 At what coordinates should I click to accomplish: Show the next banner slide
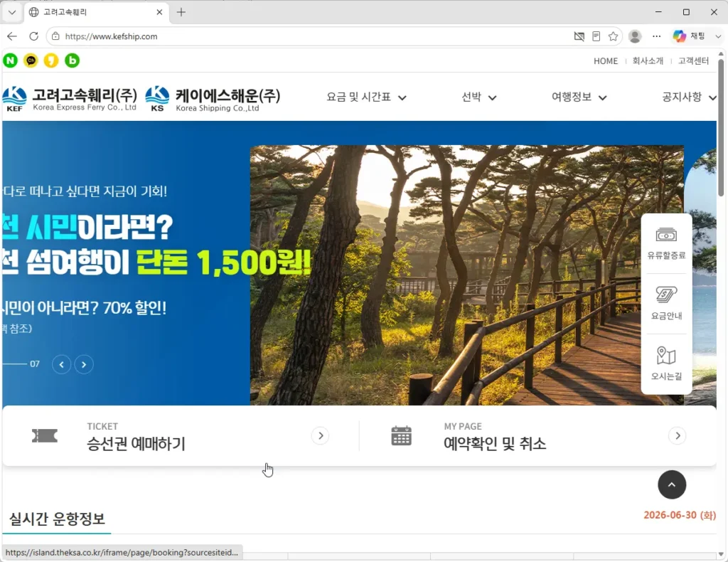tap(84, 365)
